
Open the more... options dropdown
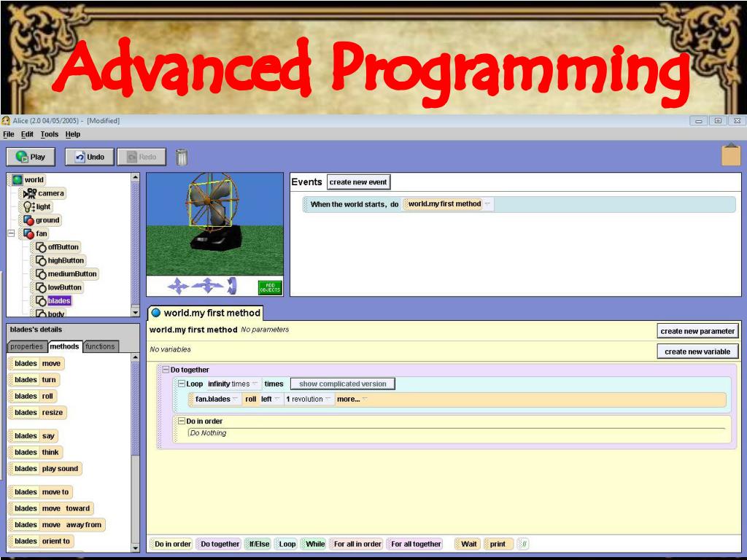point(352,399)
